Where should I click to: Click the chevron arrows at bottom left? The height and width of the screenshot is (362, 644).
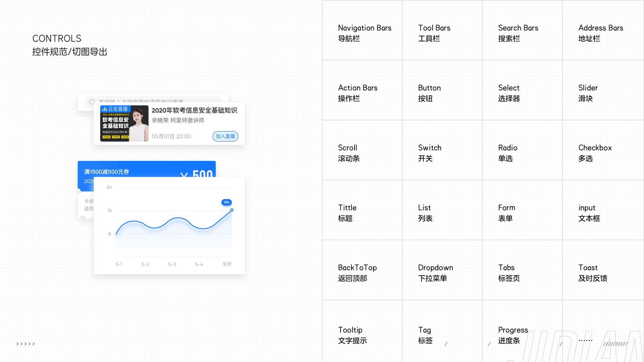25,344
